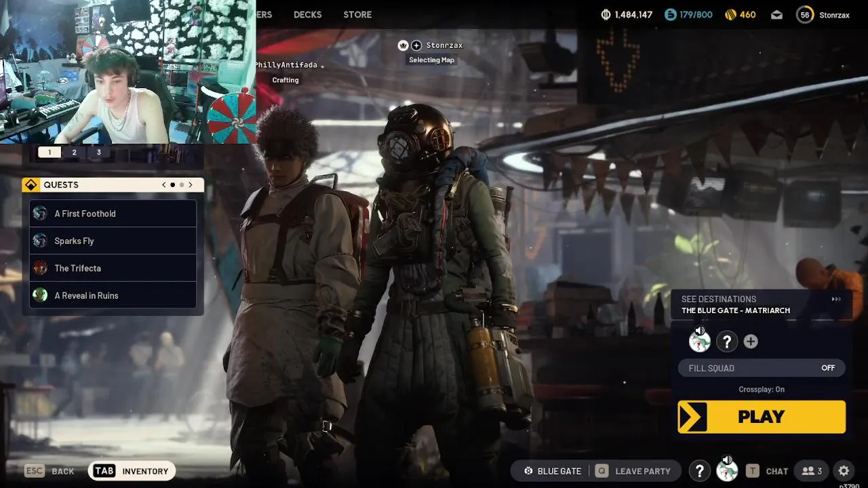868x488 pixels.
Task: Open level 56 profile badge
Action: pyautogui.click(x=805, y=15)
